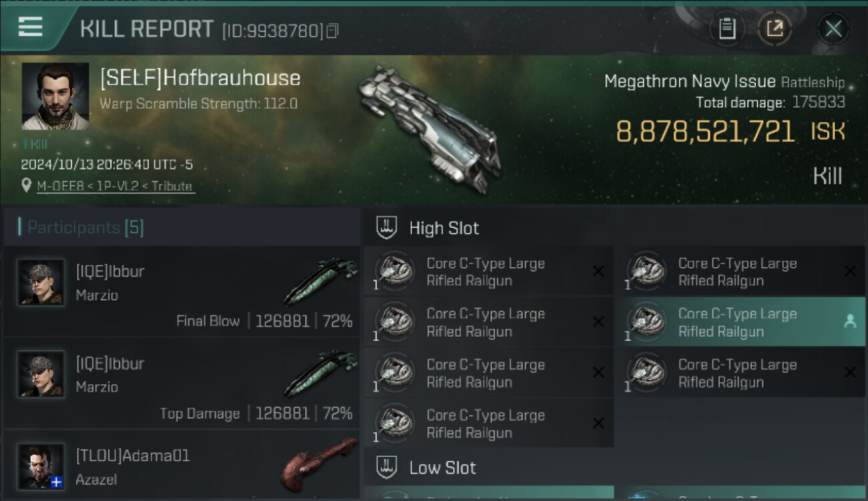This screenshot has width=868, height=501.
Task: Close the kill report window
Action: pos(833,29)
